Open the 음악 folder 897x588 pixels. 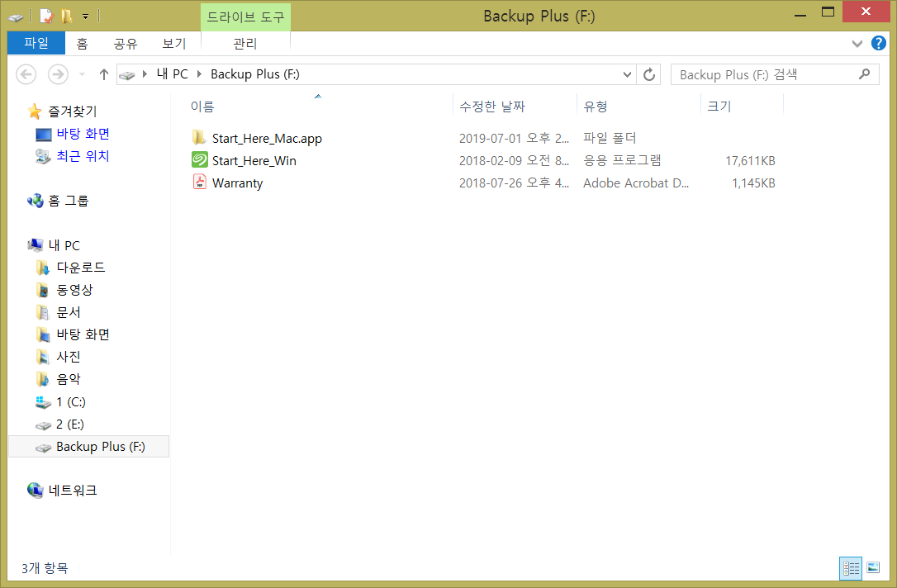(x=68, y=379)
